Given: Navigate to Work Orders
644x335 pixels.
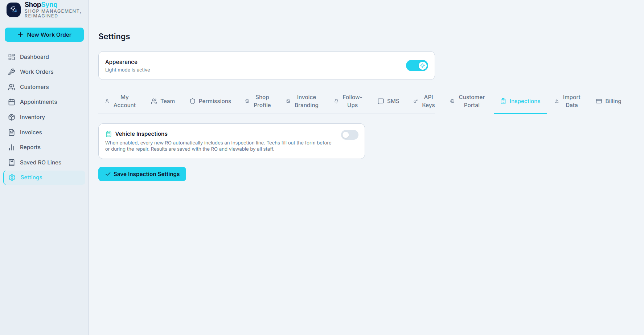Looking at the screenshot, I should tap(44, 72).
